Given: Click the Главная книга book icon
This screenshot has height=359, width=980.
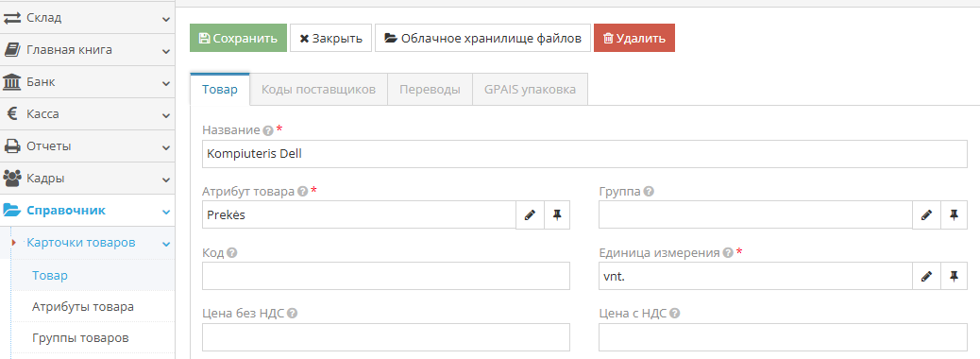Looking at the screenshot, I should [x=12, y=50].
